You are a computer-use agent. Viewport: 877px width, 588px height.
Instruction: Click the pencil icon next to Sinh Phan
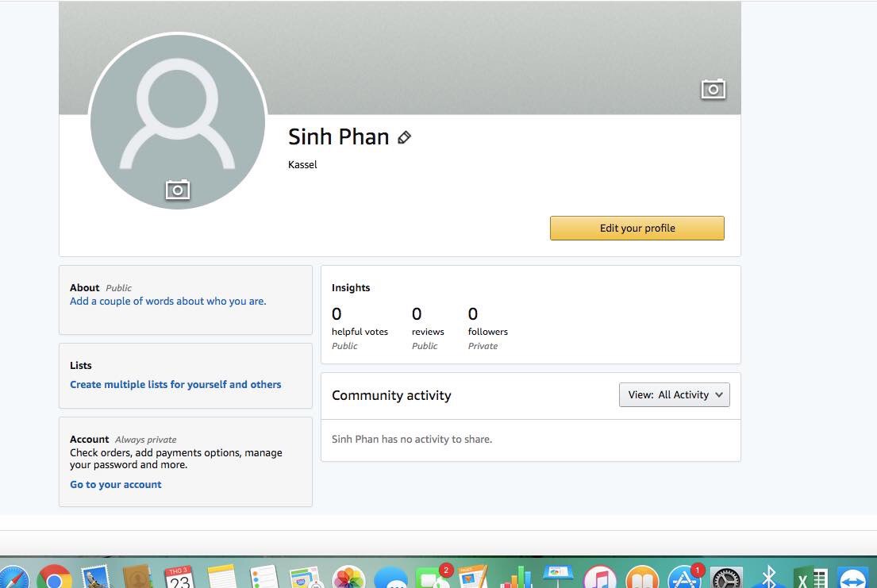[405, 137]
